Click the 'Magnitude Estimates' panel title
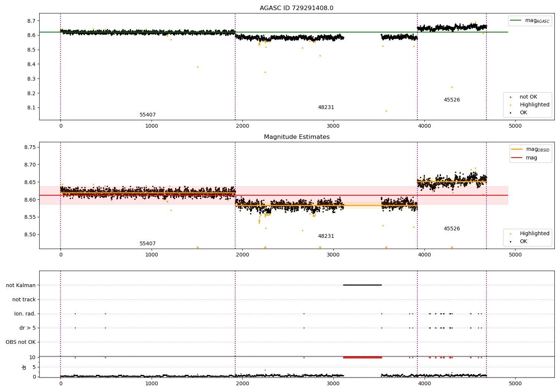The width and height of the screenshot is (560, 392). tap(296, 137)
